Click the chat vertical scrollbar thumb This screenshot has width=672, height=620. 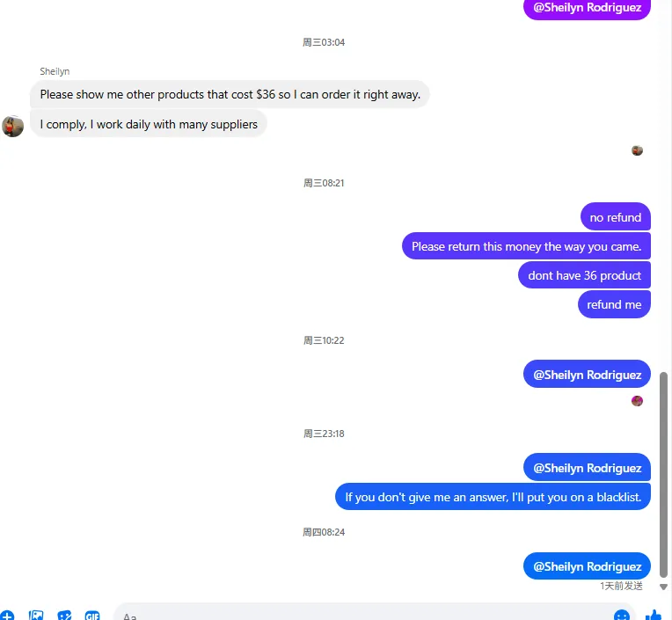(x=663, y=475)
